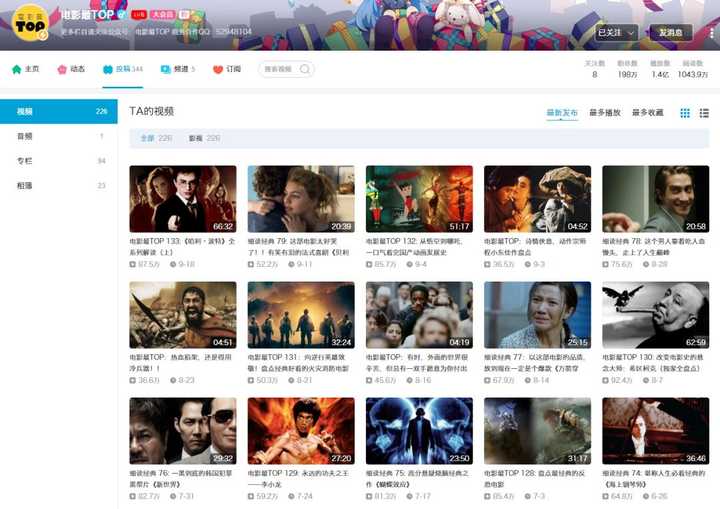The height and width of the screenshot is (509, 720).
Task: Switch to list view layout icon
Action: point(704,113)
